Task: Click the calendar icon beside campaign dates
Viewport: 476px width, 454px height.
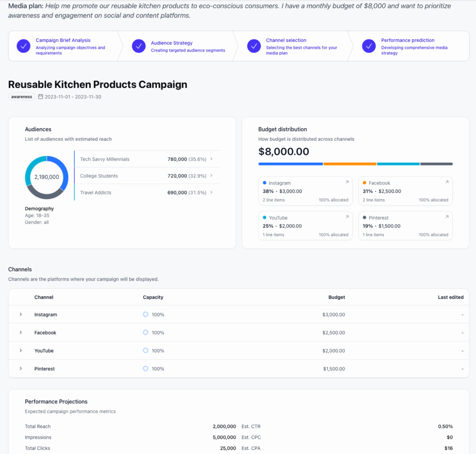Action: pos(41,97)
